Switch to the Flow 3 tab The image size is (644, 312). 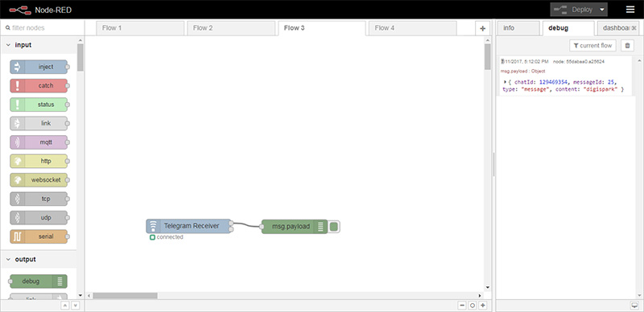(321, 28)
